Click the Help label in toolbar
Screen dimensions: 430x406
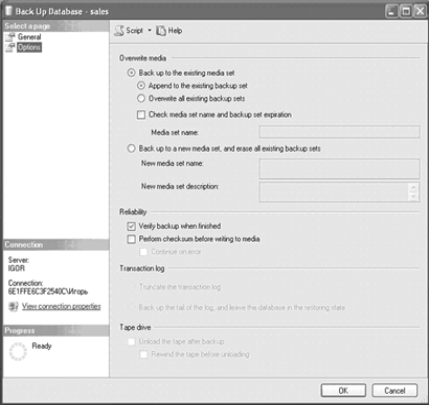point(175,31)
